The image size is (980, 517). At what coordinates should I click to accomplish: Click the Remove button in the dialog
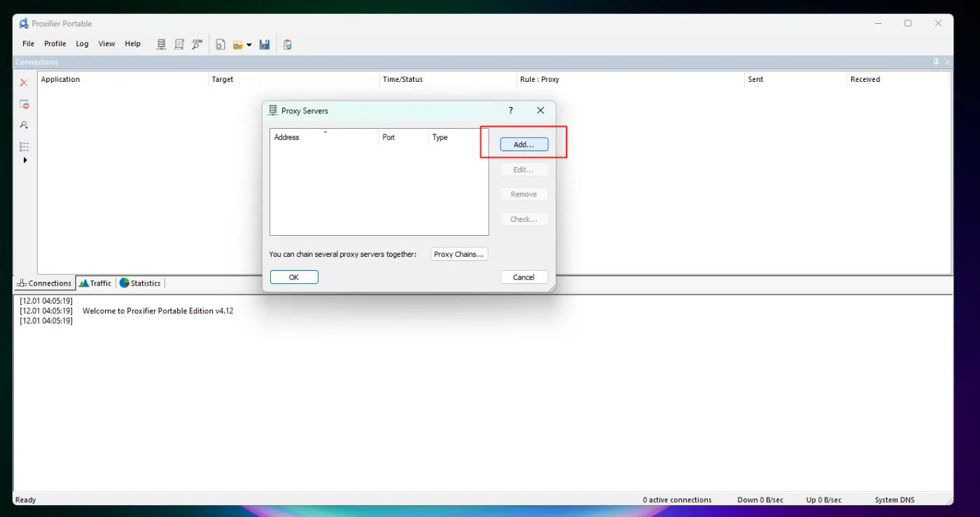[524, 194]
